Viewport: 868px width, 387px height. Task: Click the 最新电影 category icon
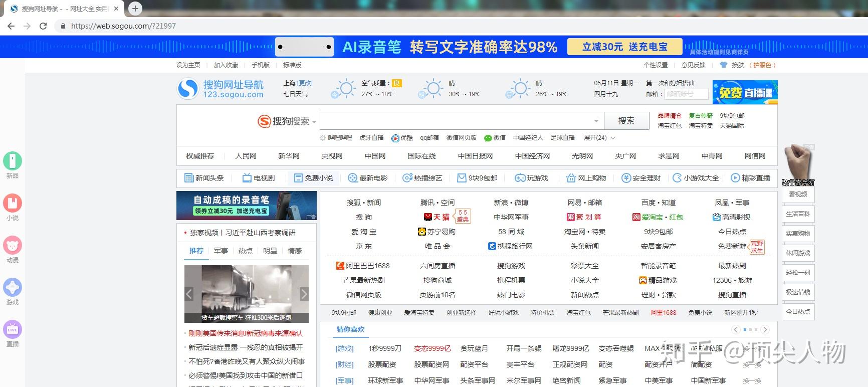(x=353, y=178)
